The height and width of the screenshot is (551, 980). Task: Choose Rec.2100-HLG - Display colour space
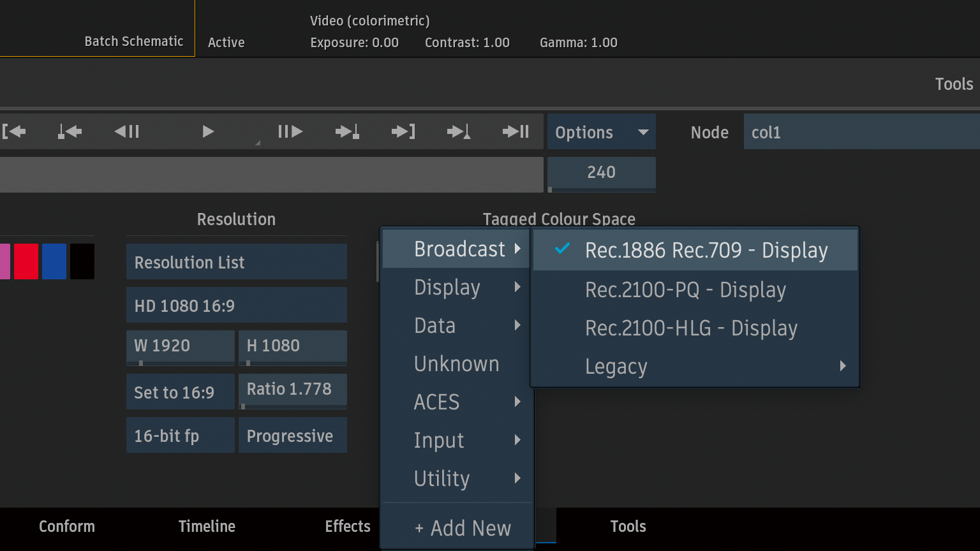(691, 328)
